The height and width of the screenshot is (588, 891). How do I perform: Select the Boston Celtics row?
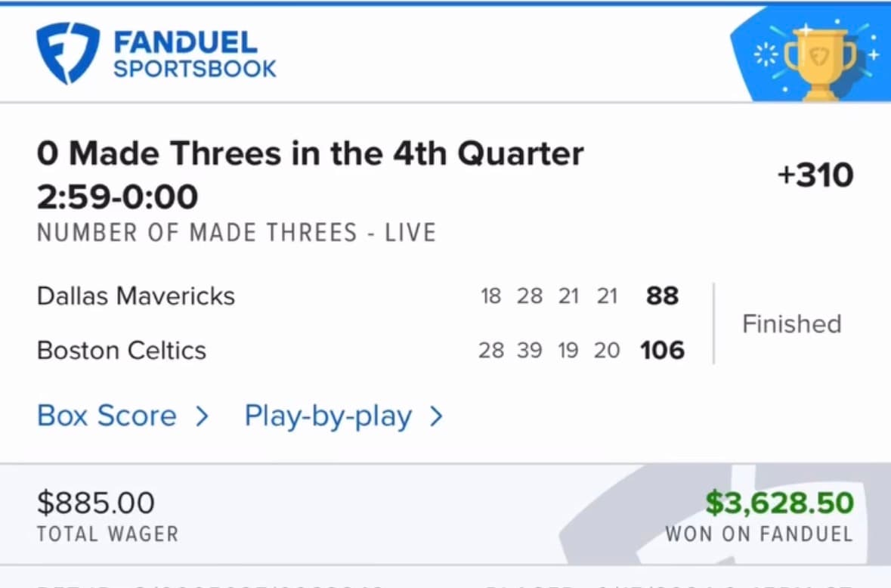click(121, 350)
